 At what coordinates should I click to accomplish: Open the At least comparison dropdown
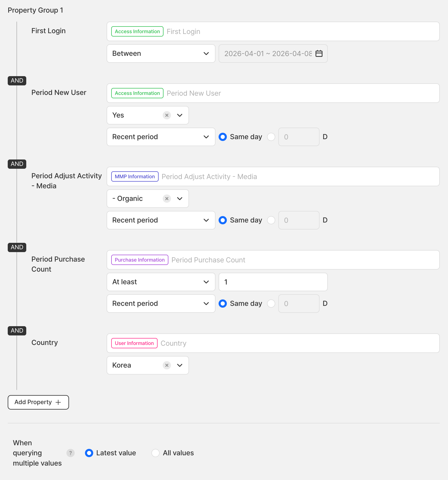pos(161,282)
